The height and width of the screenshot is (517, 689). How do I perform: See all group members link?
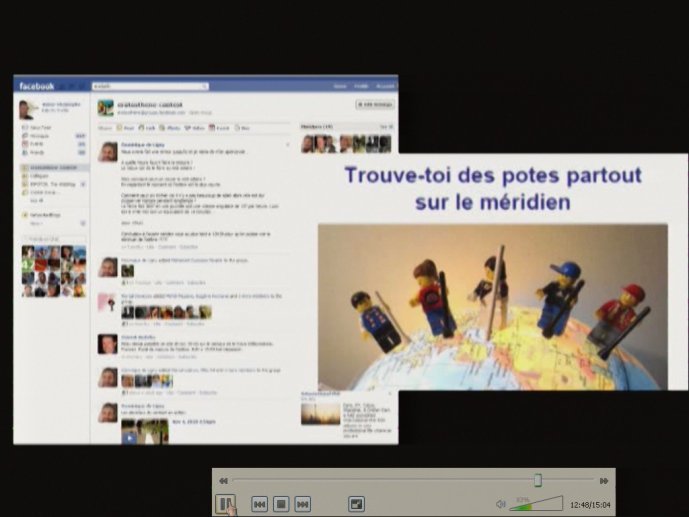pyautogui.click(x=386, y=127)
